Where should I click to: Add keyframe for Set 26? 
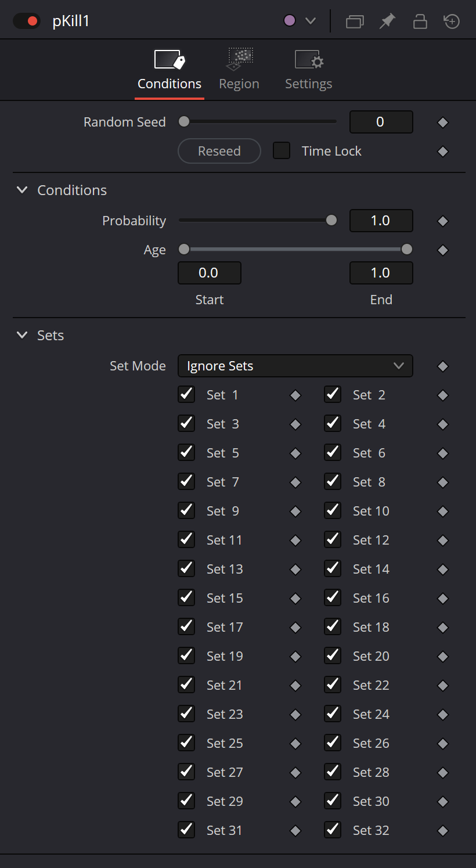pos(443,744)
